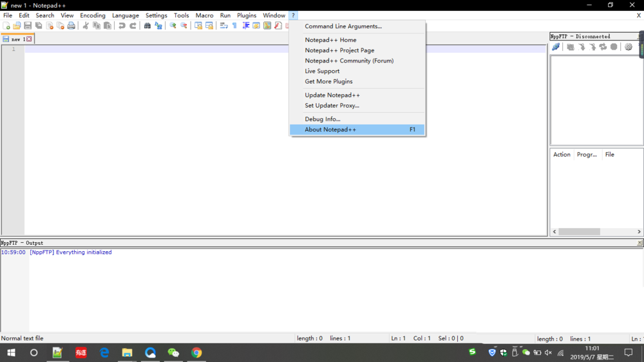
Task: Open NppFTP settings gear icon
Action: click(629, 47)
